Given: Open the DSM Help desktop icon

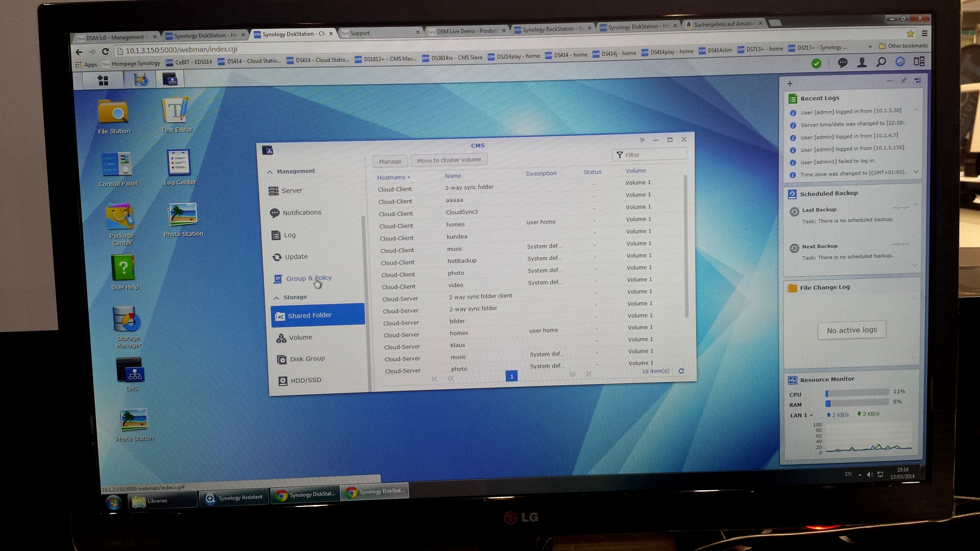Looking at the screenshot, I should pyautogui.click(x=124, y=273).
